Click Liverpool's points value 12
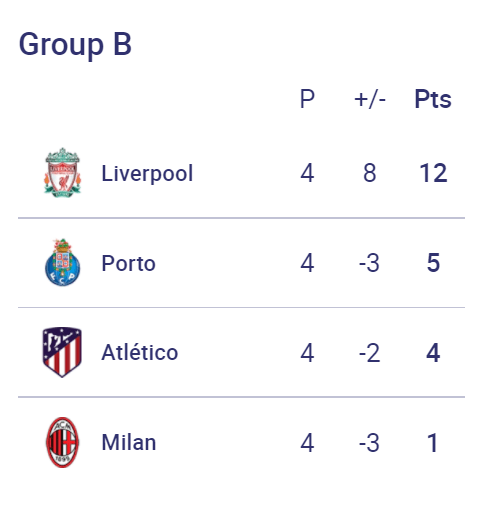Viewport: 481px width, 510px height. [x=433, y=173]
